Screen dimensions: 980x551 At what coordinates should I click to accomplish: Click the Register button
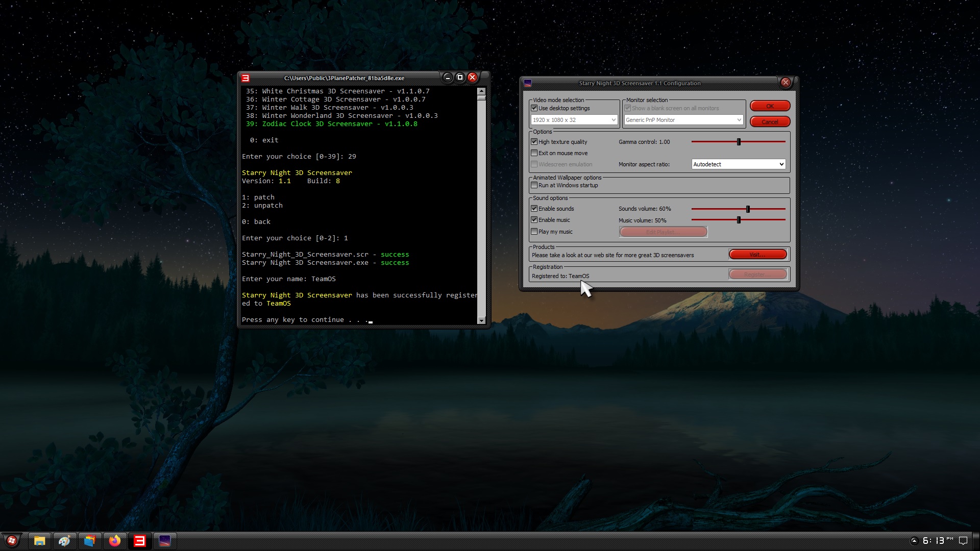(x=757, y=274)
